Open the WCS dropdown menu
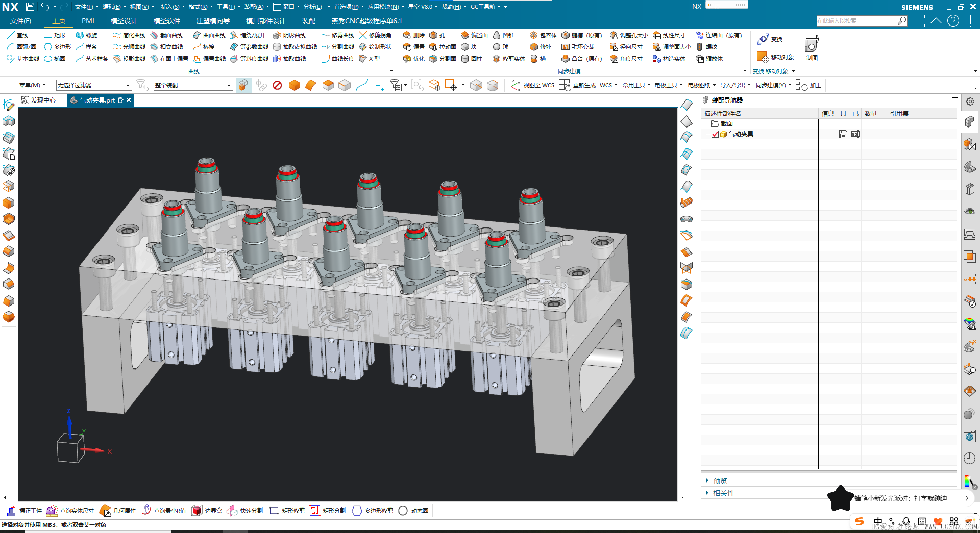The width and height of the screenshot is (980, 533). click(x=608, y=85)
